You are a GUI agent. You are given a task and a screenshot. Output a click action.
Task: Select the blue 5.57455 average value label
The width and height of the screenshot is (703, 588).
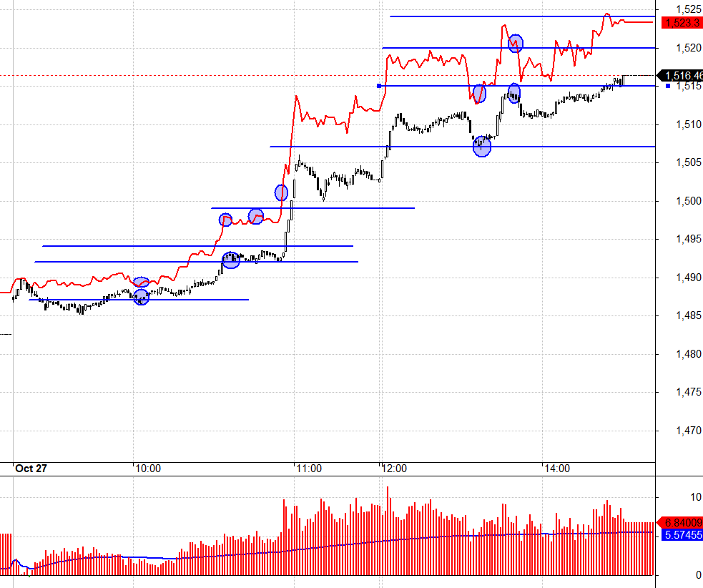tap(680, 534)
